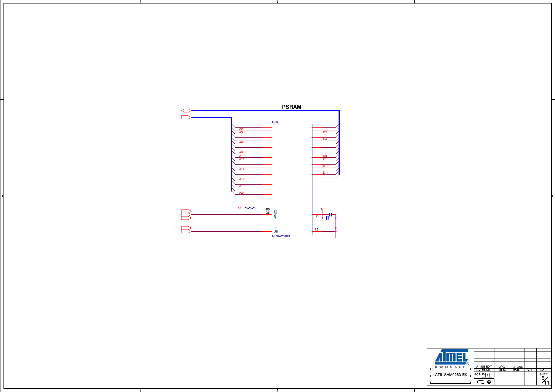The height and width of the screenshot is (392, 555).
Task: Expand the address bus net label A21
Action: tap(241, 193)
